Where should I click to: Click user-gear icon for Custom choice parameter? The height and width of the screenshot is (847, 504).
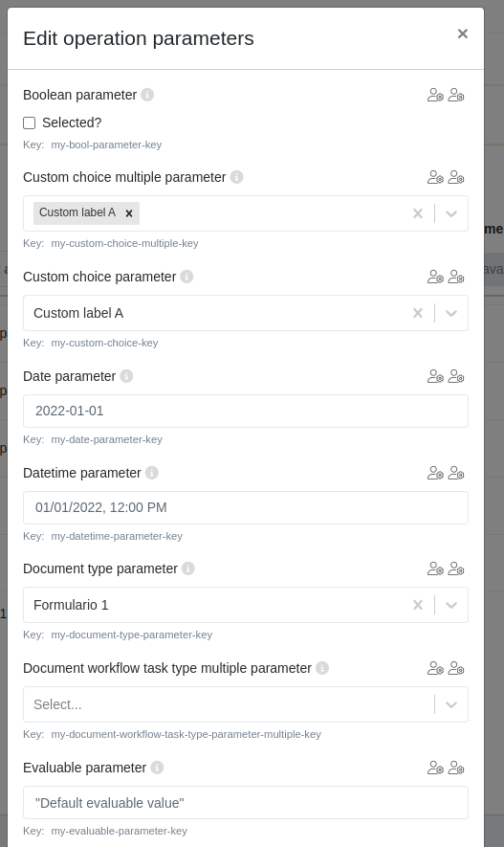point(456,277)
